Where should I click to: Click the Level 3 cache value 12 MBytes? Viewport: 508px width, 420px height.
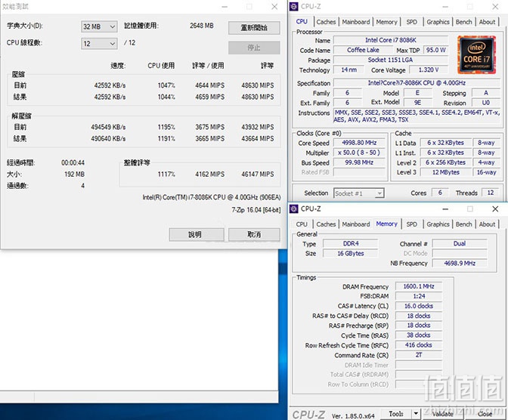pyautogui.click(x=446, y=172)
